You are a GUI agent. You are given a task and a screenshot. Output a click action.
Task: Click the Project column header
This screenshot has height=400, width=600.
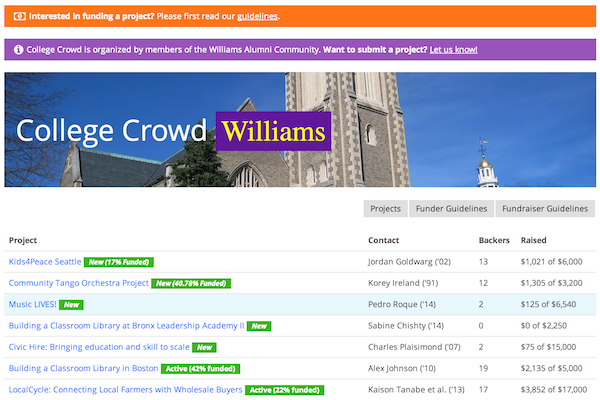[x=23, y=240]
